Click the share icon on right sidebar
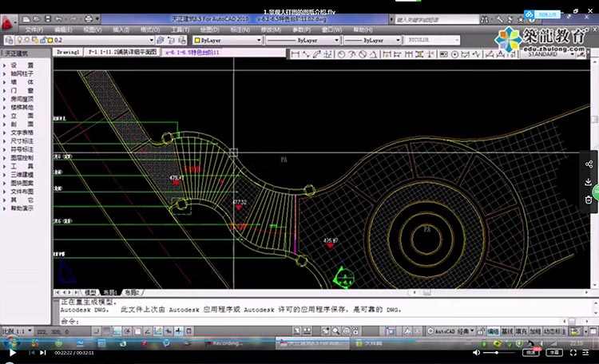The height and width of the screenshot is (364, 599). 589,164
